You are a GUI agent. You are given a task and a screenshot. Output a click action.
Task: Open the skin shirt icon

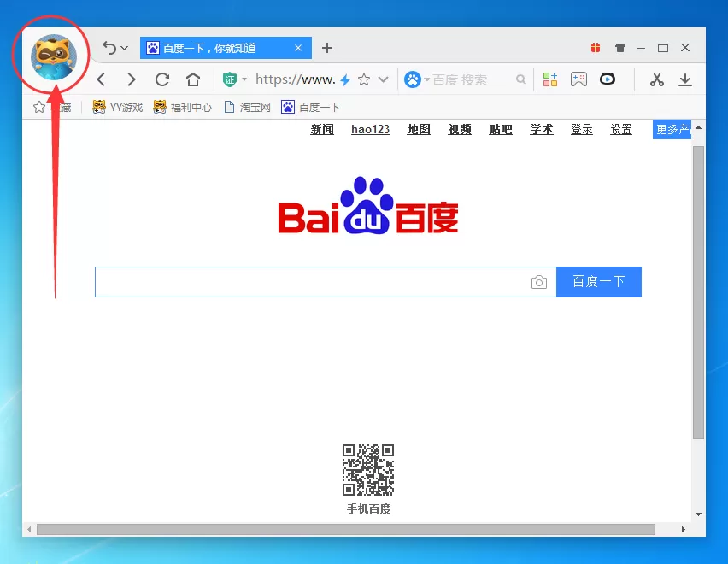point(619,48)
